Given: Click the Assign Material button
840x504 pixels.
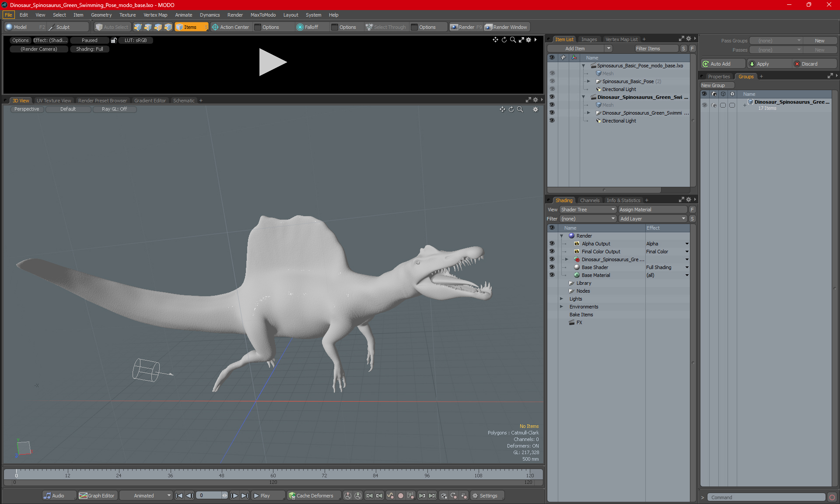Looking at the screenshot, I should pyautogui.click(x=653, y=210).
